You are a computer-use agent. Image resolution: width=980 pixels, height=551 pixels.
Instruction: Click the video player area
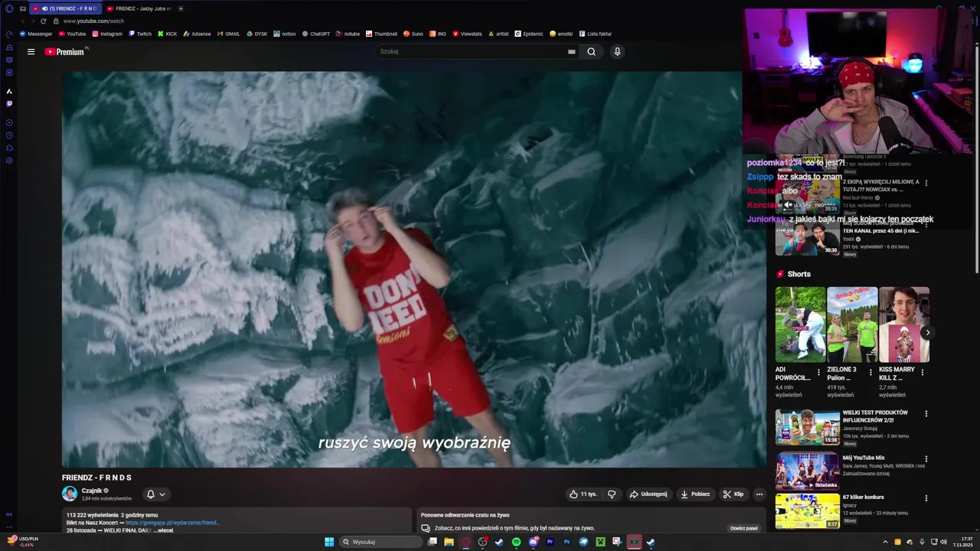coord(413,269)
